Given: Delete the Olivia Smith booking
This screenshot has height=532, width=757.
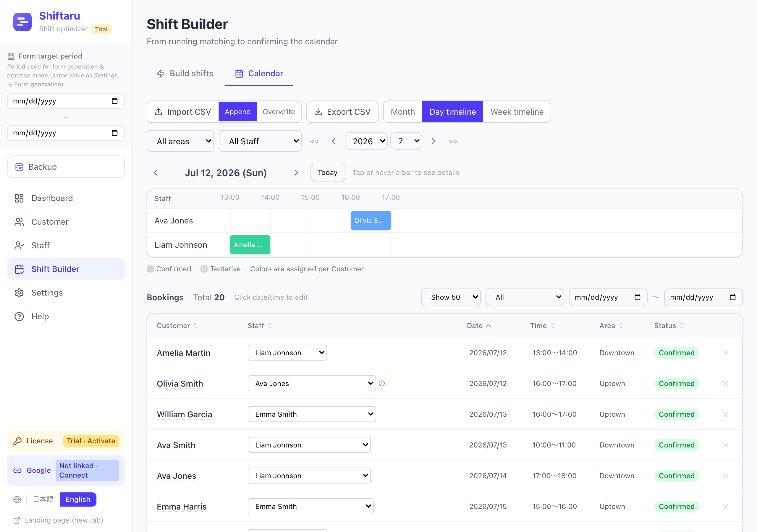Looking at the screenshot, I should pos(725,383).
